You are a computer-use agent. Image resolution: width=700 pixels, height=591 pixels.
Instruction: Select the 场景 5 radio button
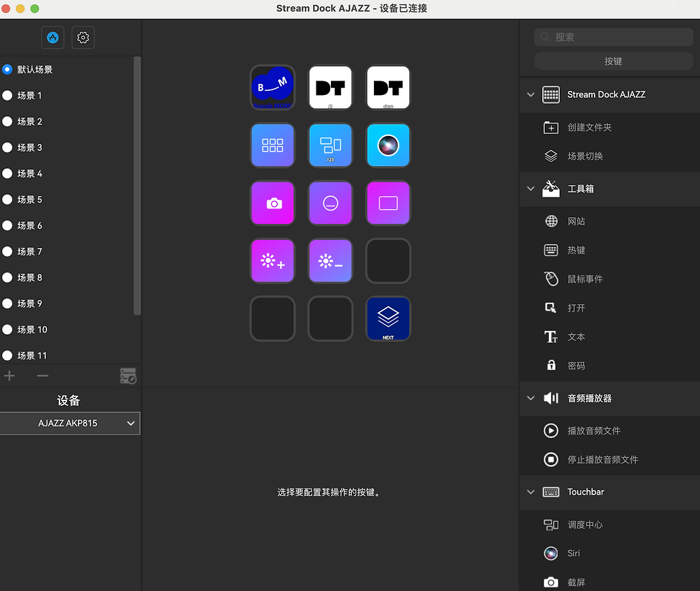(x=7, y=200)
